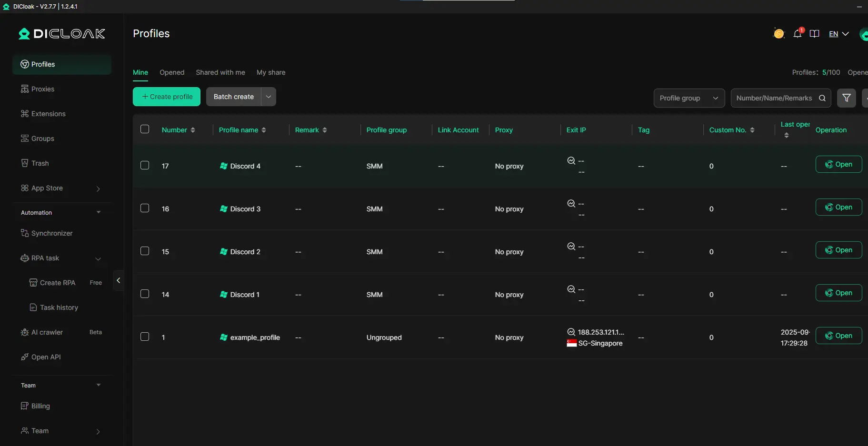
Task: Open the EN language selector
Action: click(x=838, y=34)
